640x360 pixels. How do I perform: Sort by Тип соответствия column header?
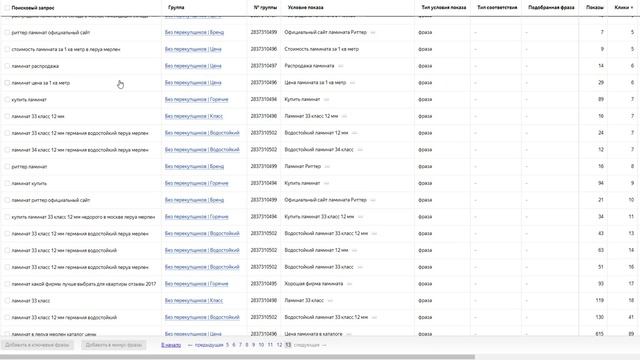[x=497, y=7]
